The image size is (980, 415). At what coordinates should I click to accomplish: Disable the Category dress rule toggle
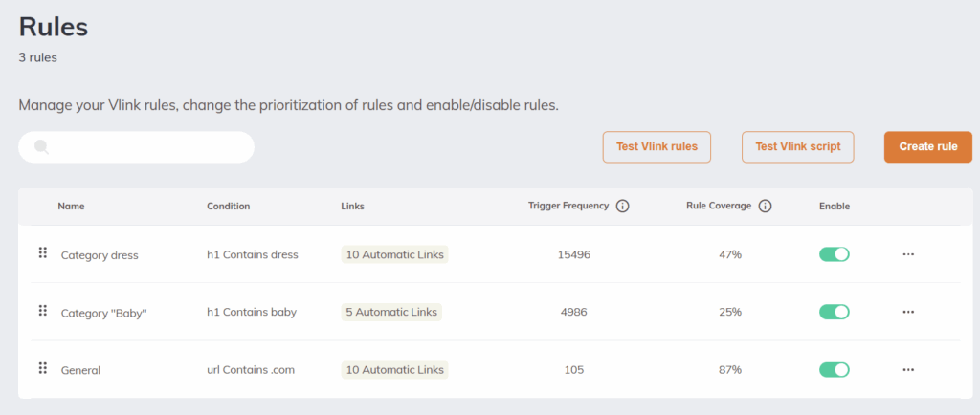[x=834, y=254]
